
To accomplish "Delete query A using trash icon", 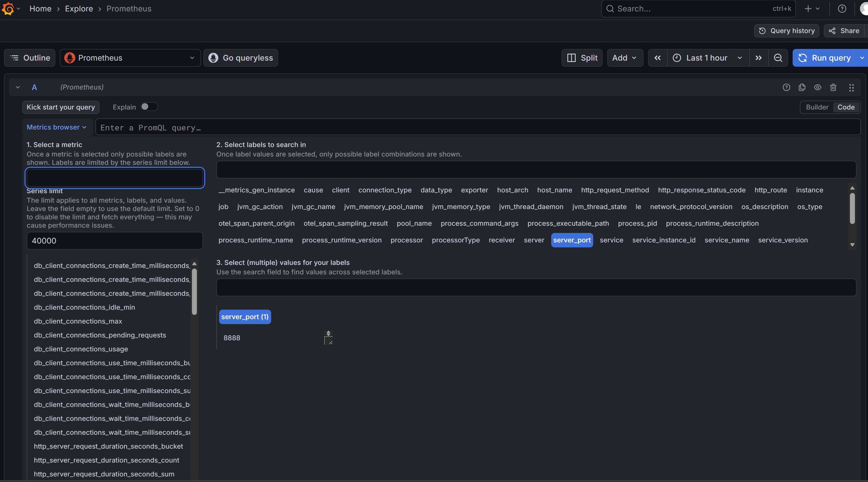I will coord(833,88).
